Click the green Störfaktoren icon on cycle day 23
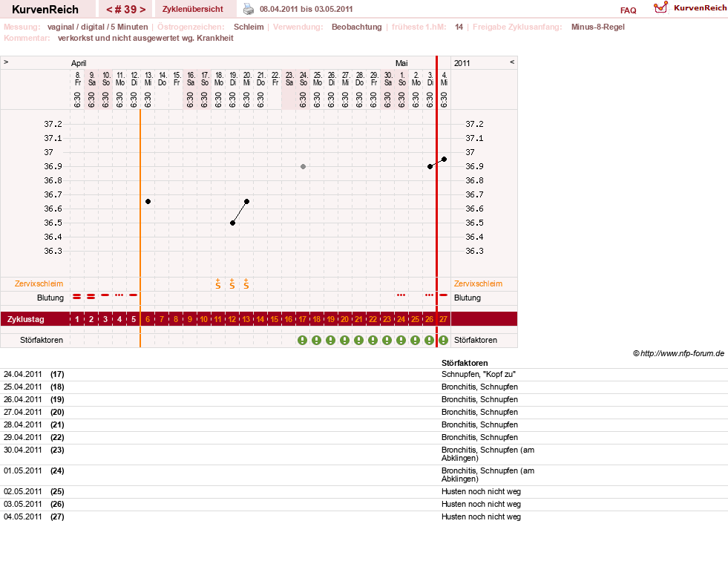Image resolution: width=728 pixels, height=561 pixels. pyautogui.click(x=387, y=341)
